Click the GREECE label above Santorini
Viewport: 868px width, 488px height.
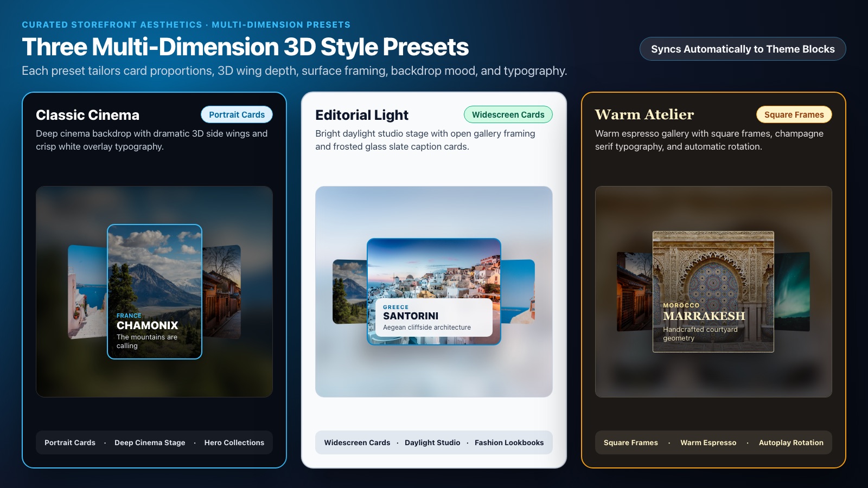pos(396,307)
